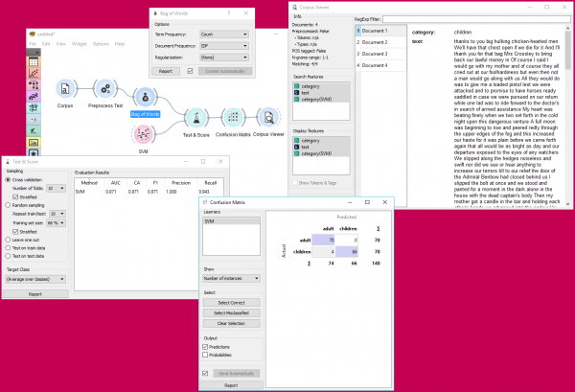Open the Corpus widget node
The image size is (575, 392).
click(x=65, y=89)
